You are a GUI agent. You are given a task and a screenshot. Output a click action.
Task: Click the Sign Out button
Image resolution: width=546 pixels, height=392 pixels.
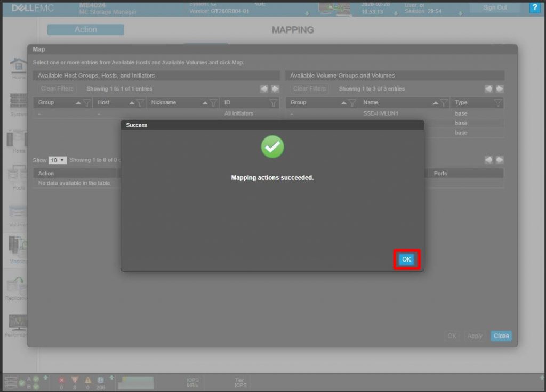pos(495,7)
